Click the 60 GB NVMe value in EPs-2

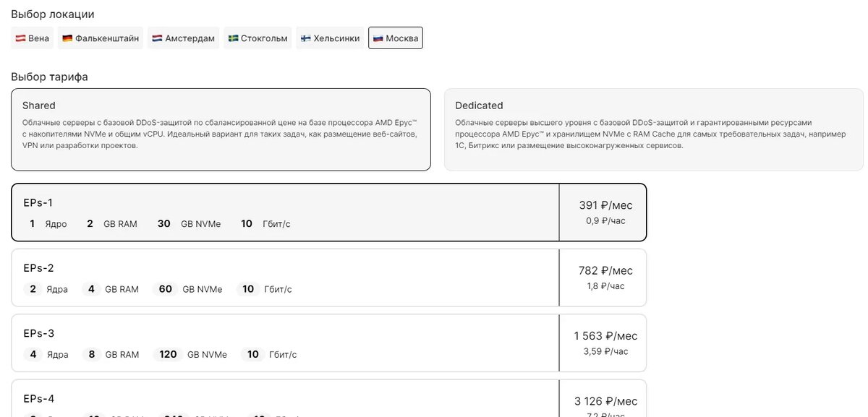point(188,289)
